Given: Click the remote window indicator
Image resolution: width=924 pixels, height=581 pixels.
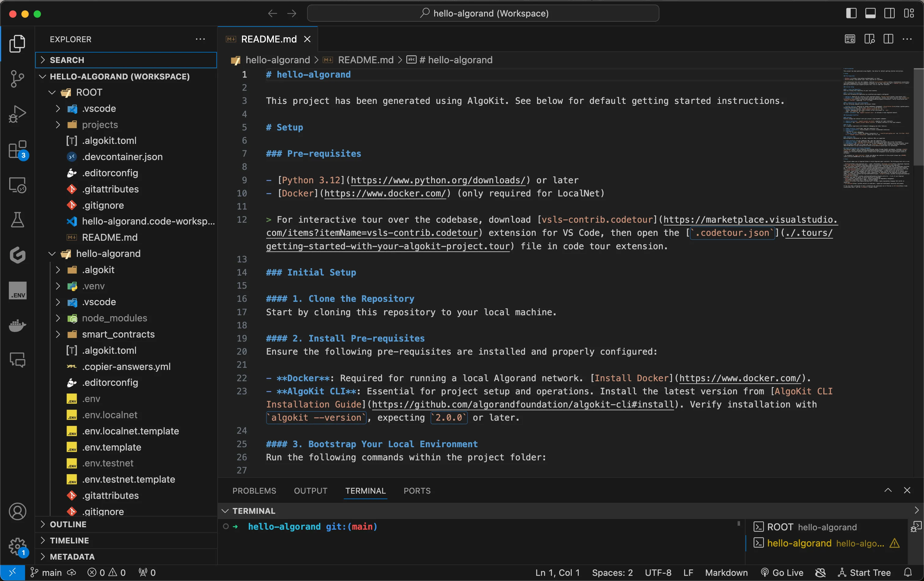Looking at the screenshot, I should [12, 572].
